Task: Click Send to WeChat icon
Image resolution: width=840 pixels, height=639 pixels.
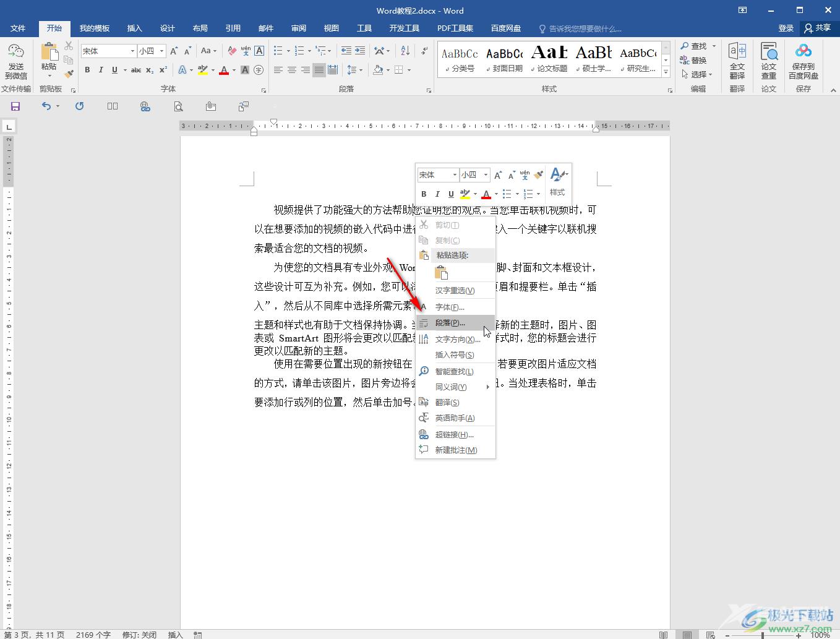Action: [15, 52]
